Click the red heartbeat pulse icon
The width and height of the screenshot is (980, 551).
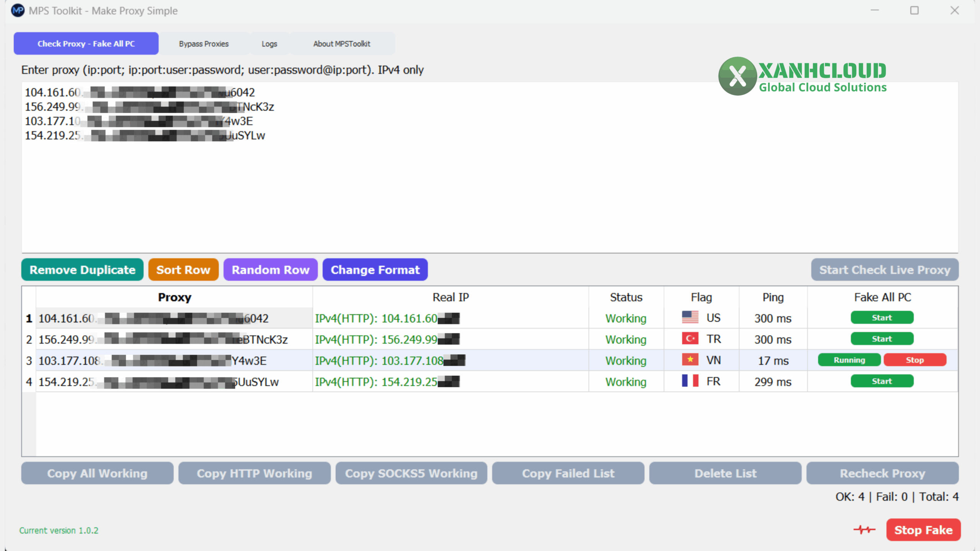pos(864,530)
